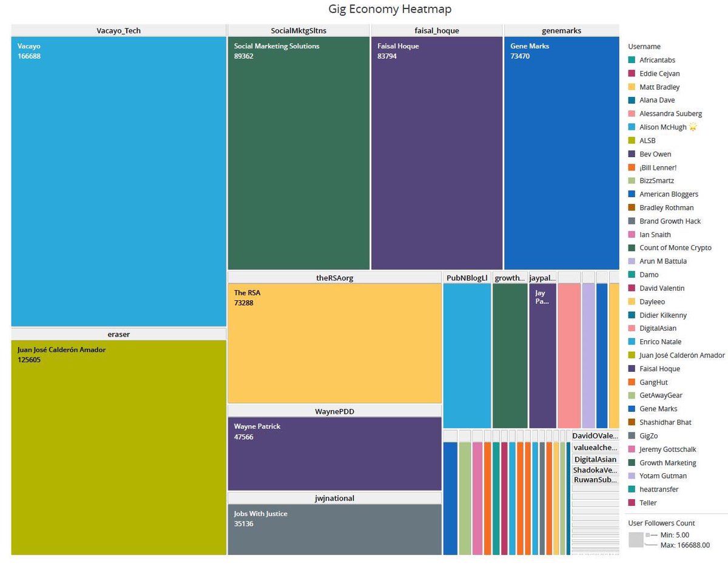
Task: Click the Social Marketing Solutions 89362 tile
Action: point(298,153)
